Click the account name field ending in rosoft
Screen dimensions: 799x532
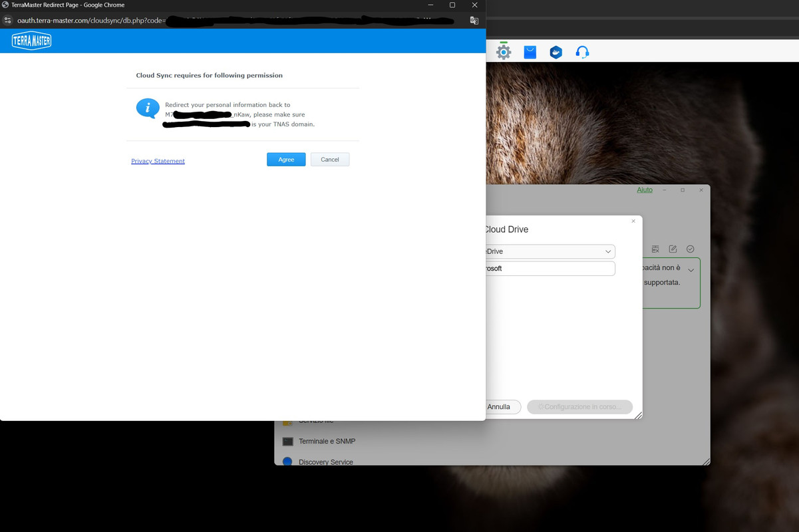(550, 268)
